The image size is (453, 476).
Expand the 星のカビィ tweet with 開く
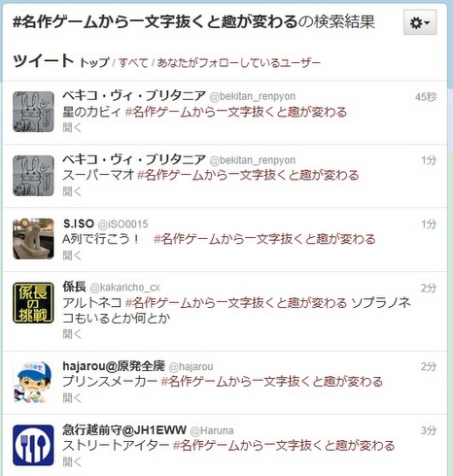click(x=72, y=127)
